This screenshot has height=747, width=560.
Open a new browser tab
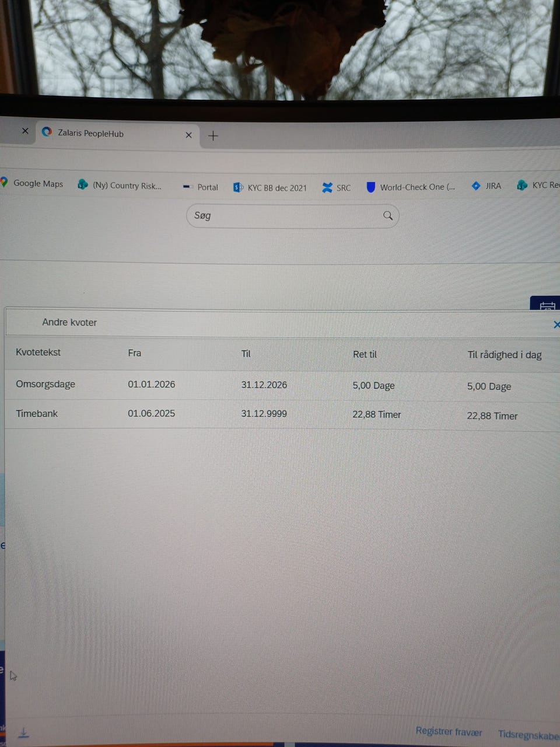[x=213, y=136]
